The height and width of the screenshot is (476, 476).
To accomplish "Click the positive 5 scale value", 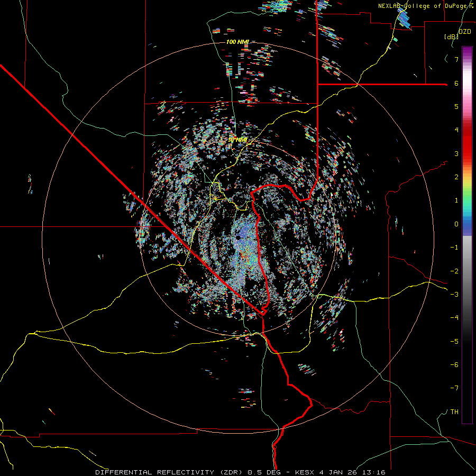I will click(x=456, y=106).
